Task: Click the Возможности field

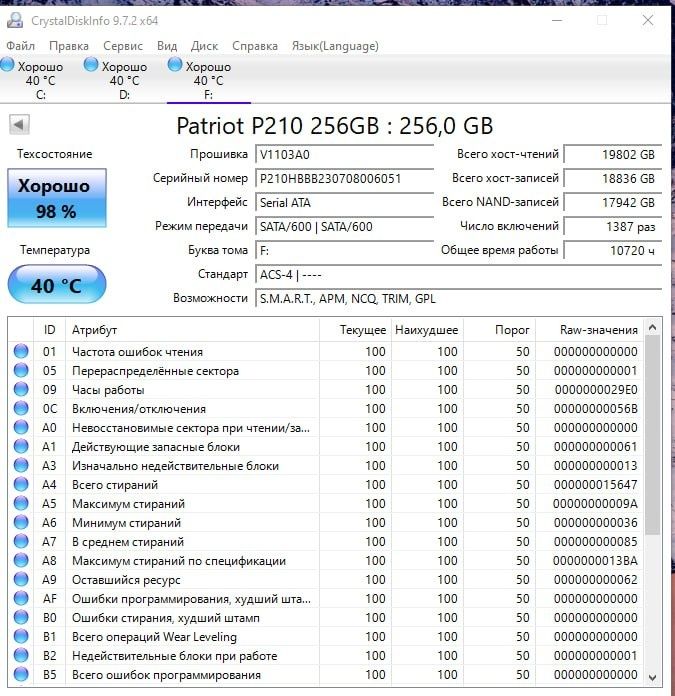Action: tap(459, 298)
